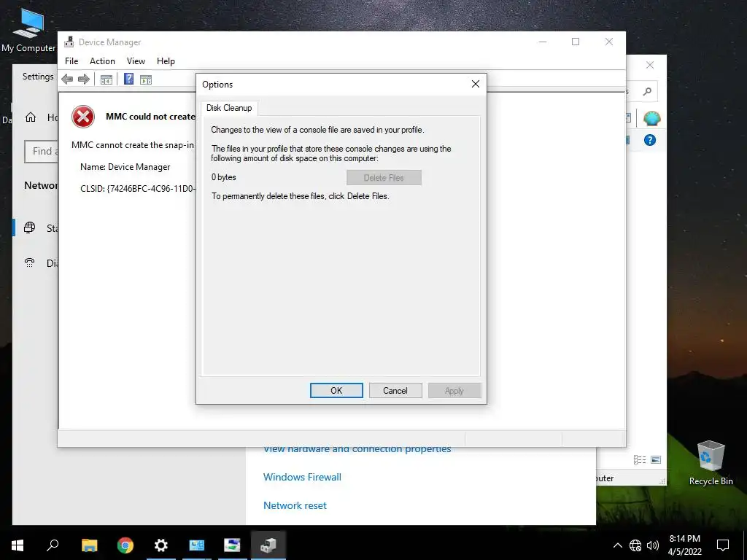Click the search magnifier in the Explorer window
The height and width of the screenshot is (560, 747).
click(647, 91)
